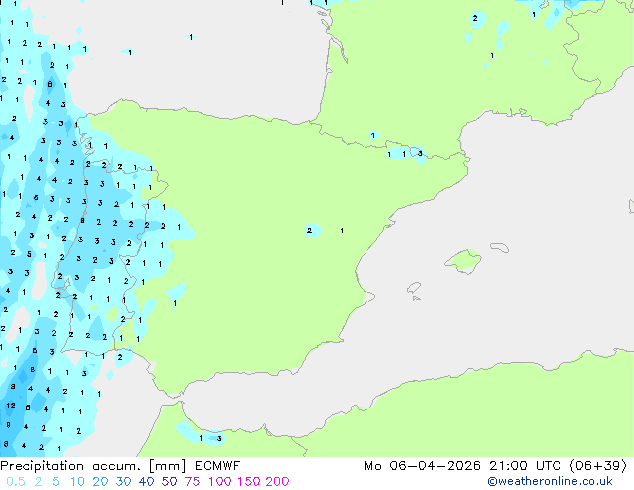Click the forecast date 'Mo 06-04-2026'
634x490 pixels.
click(423, 466)
